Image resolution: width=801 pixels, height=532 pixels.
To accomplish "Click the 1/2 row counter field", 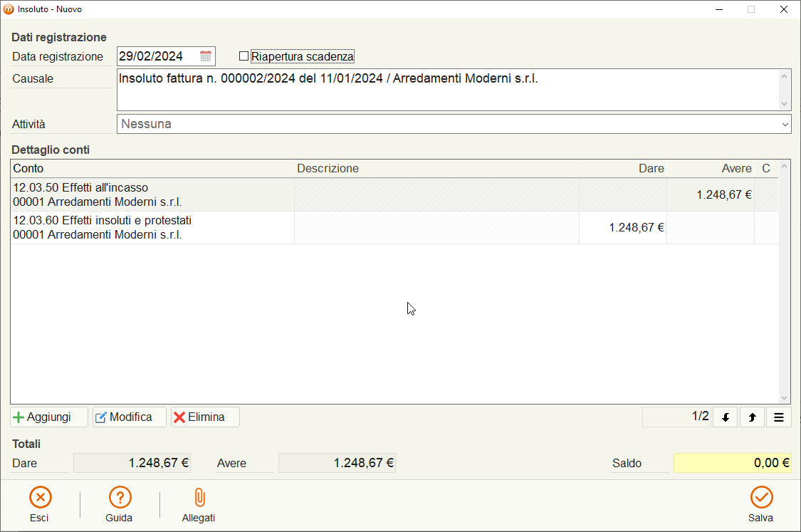I will coord(676,417).
